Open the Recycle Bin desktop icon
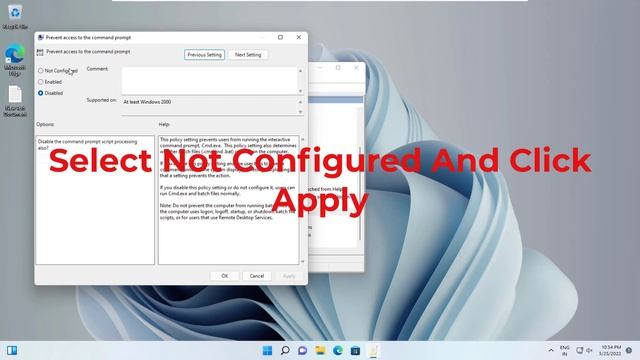Image resolution: width=640 pixels, height=360 pixels. pos(15,17)
